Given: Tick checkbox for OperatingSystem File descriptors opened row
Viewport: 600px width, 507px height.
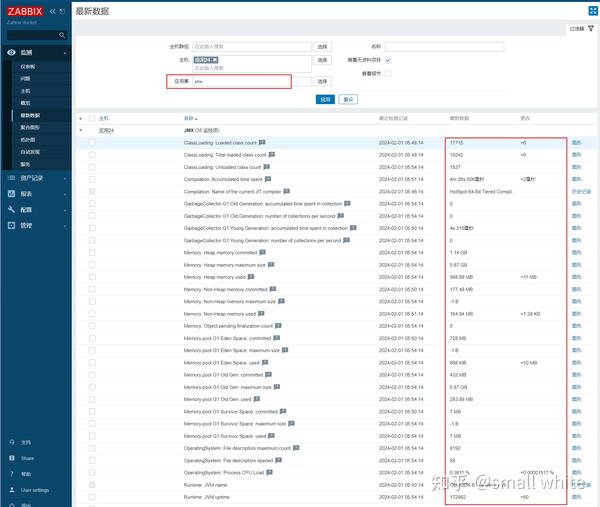Looking at the screenshot, I should click(92, 460).
